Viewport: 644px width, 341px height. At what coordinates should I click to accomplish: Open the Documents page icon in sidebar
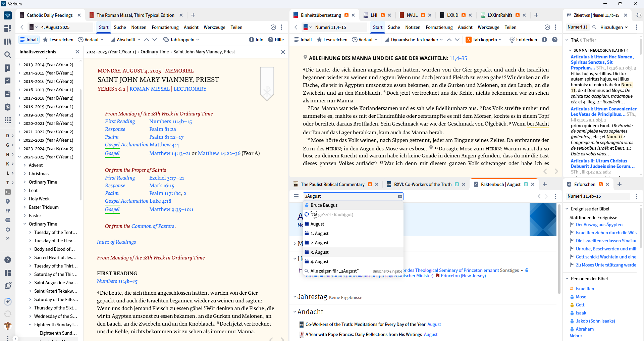8,94
